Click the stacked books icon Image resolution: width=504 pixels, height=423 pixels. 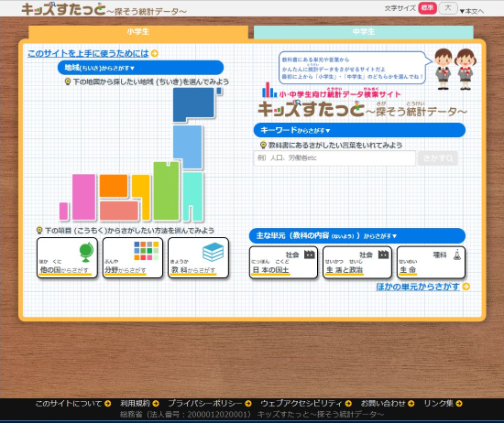pos(214,252)
